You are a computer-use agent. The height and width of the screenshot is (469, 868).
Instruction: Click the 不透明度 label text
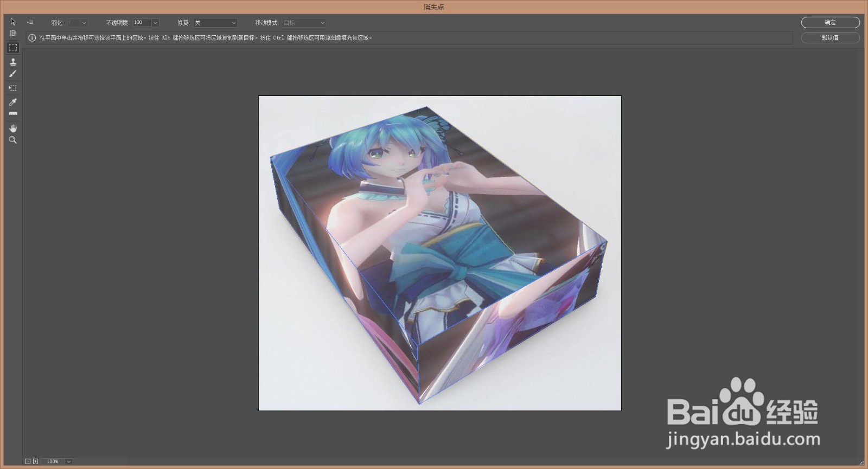pos(117,23)
